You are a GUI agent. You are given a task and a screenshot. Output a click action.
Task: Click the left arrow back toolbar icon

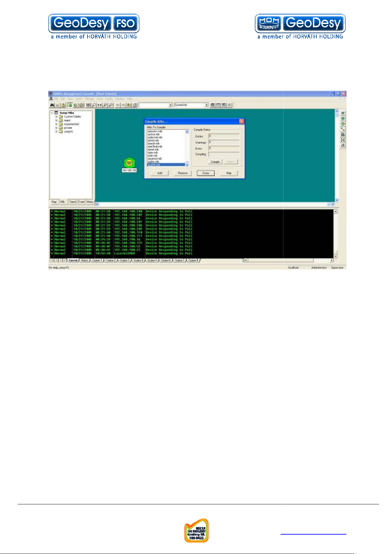tap(117, 105)
